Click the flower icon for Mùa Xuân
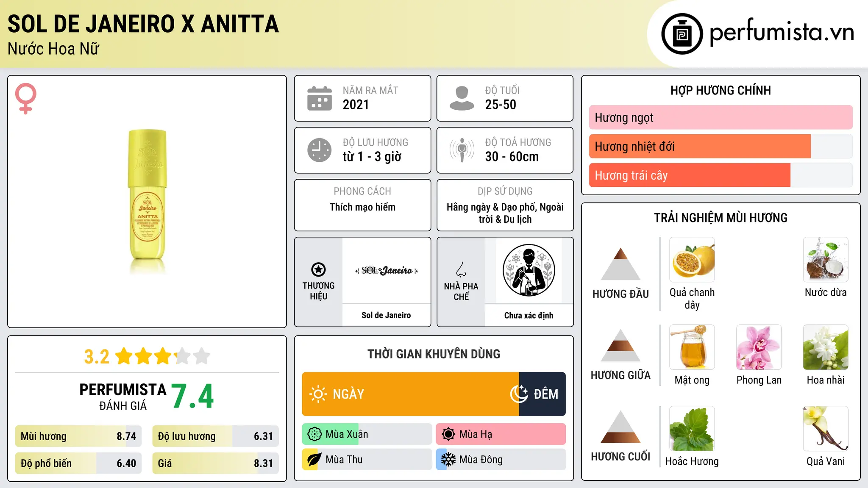868x488 pixels. click(x=314, y=434)
